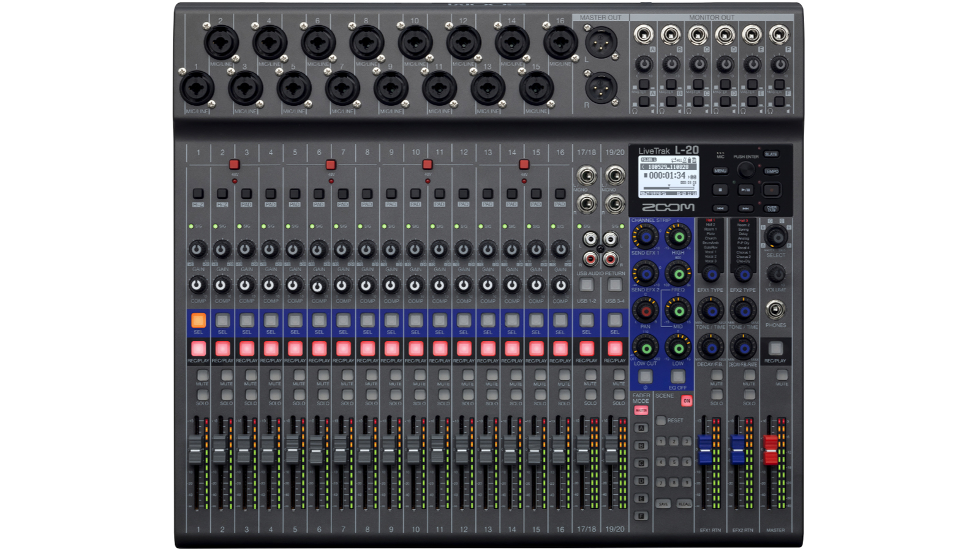Click the SEND EFX 2 knob
Viewport: 980px width, 551px height.
645,274
